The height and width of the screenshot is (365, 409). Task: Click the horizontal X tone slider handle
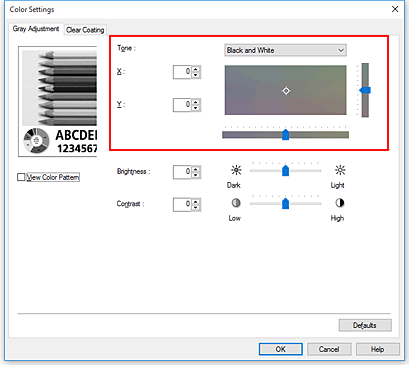coord(285,134)
